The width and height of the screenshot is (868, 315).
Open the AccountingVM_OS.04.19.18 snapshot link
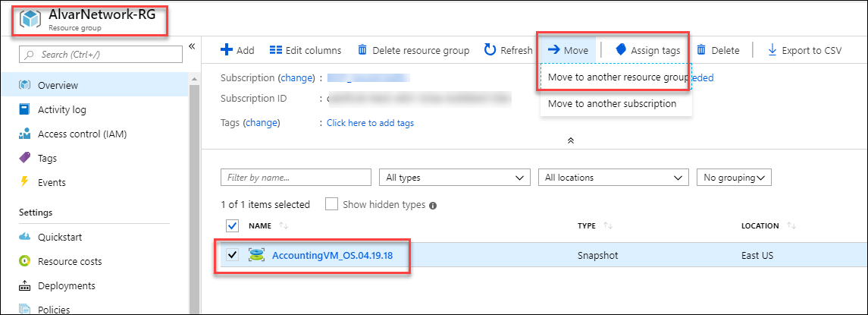coord(333,255)
